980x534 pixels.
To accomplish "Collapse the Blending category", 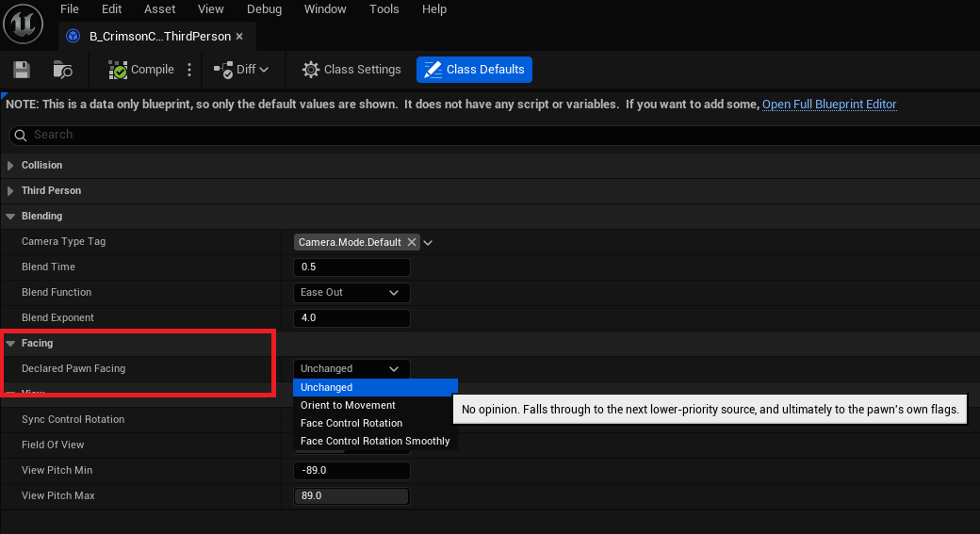I will 10,216.
